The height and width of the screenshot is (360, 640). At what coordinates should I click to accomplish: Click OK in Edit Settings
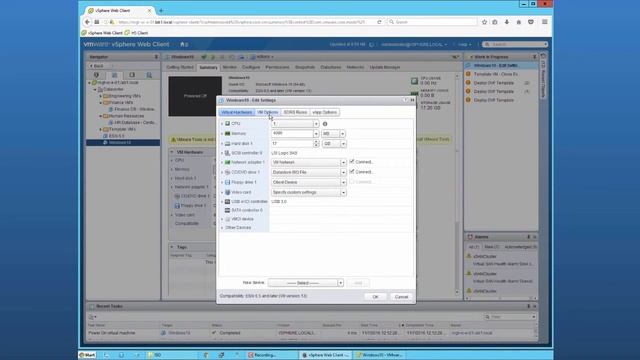pyautogui.click(x=376, y=297)
